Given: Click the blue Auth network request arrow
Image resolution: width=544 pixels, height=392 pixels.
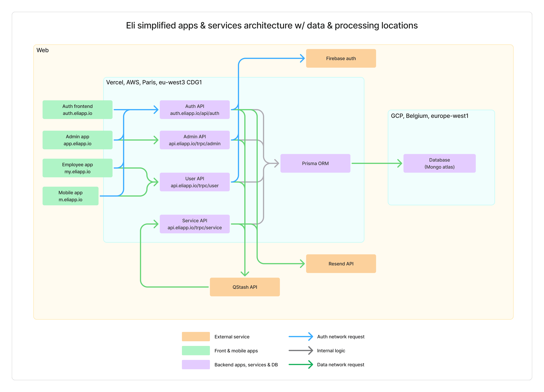Looking at the screenshot, I should click(x=301, y=337).
